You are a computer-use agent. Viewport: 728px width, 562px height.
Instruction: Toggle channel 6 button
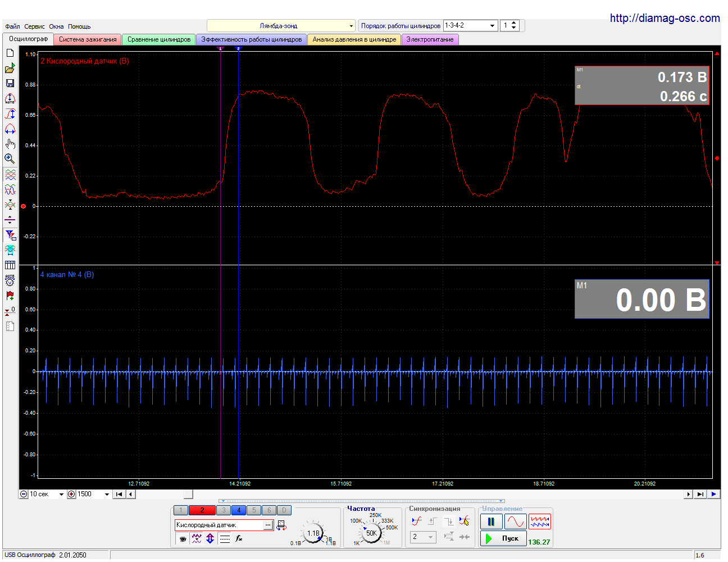[x=269, y=510]
